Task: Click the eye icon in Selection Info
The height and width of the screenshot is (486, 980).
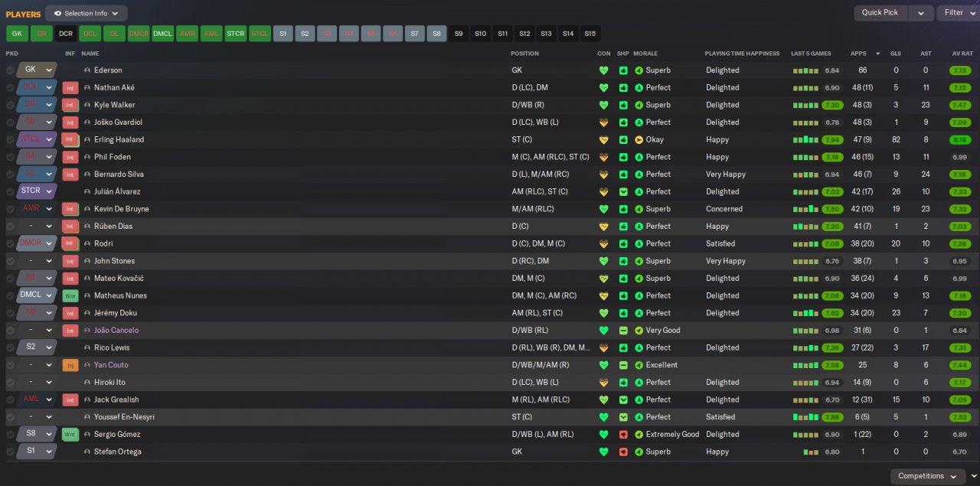Action: [x=57, y=13]
